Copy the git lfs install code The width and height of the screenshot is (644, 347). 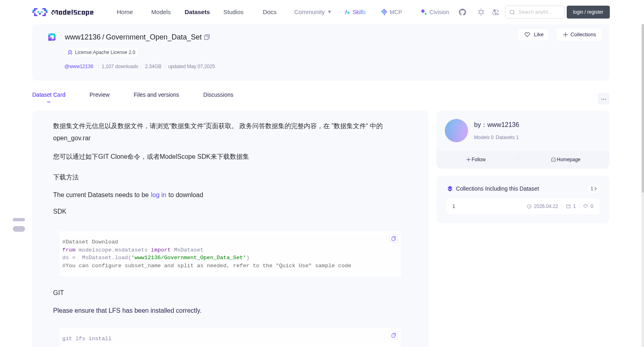click(x=394, y=335)
